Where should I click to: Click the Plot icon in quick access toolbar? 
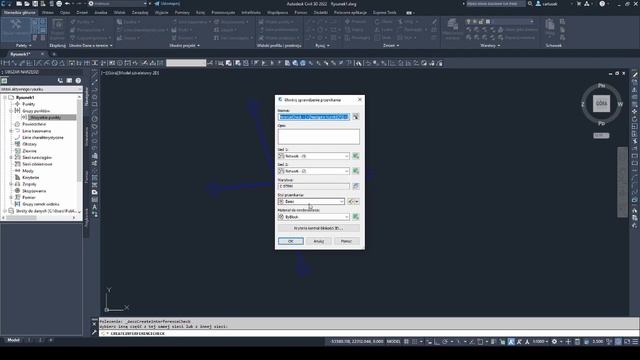59,4
